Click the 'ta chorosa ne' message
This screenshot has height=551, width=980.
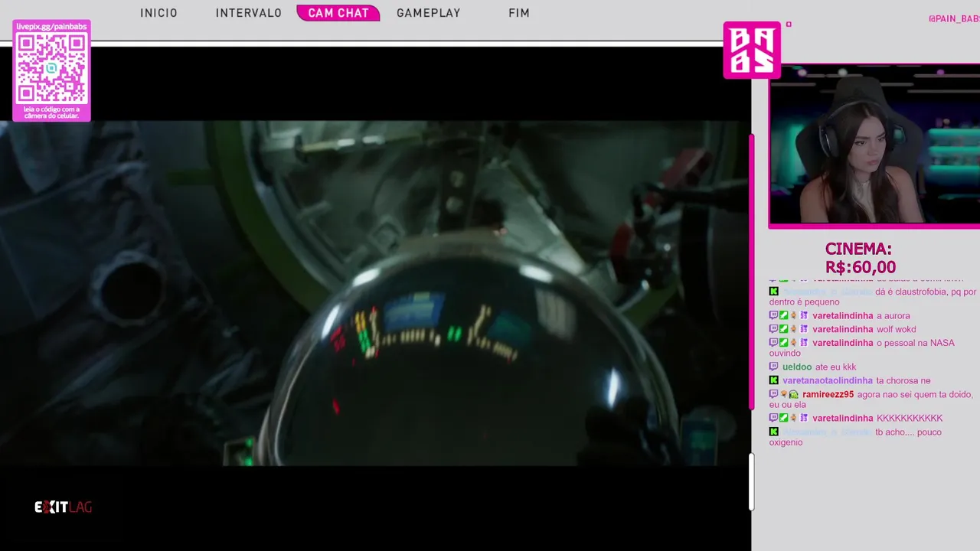point(903,380)
